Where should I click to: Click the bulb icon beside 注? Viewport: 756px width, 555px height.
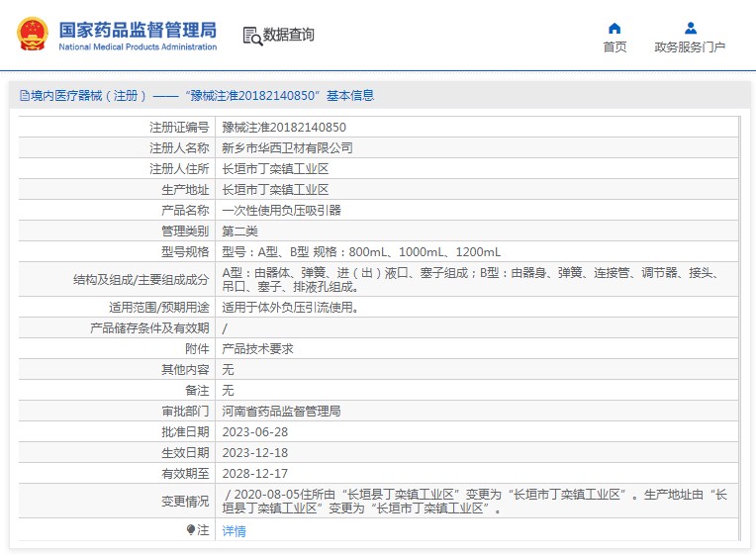pyautogui.click(x=191, y=529)
